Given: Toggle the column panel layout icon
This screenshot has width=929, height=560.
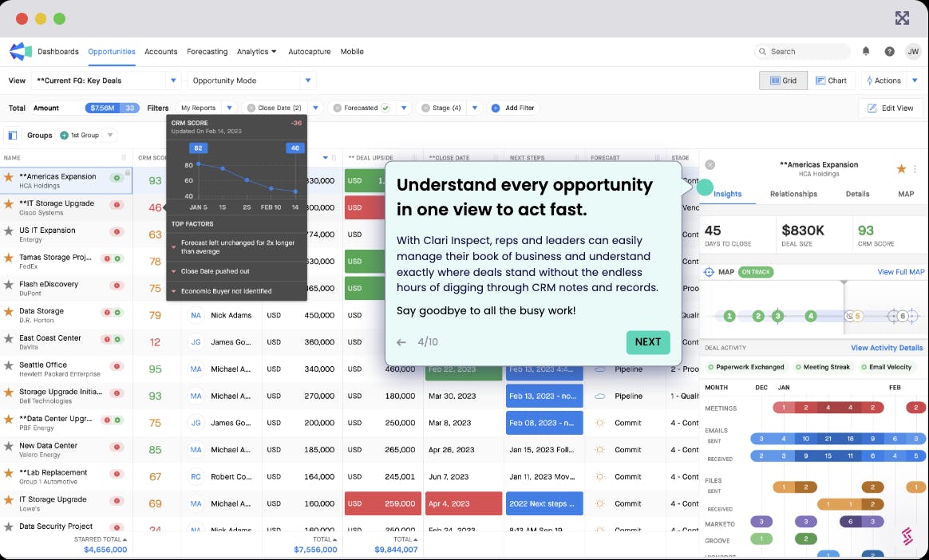Looking at the screenshot, I should [x=13, y=135].
